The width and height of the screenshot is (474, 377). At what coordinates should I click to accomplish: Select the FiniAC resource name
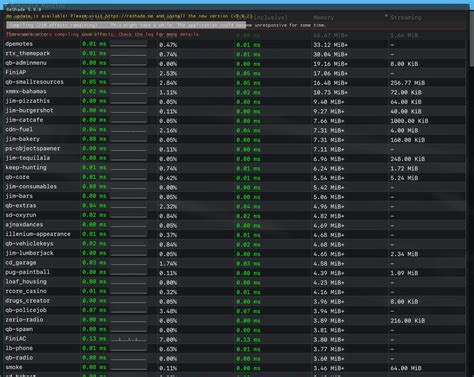pos(15,339)
